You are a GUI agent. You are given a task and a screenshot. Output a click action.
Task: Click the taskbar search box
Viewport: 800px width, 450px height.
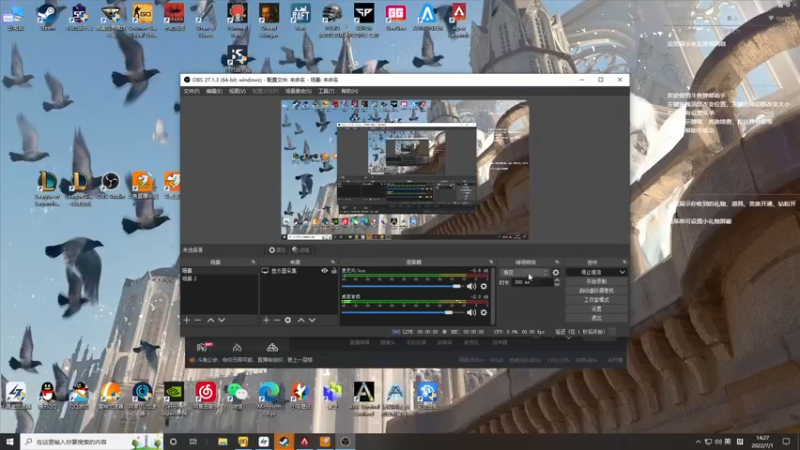point(92,441)
